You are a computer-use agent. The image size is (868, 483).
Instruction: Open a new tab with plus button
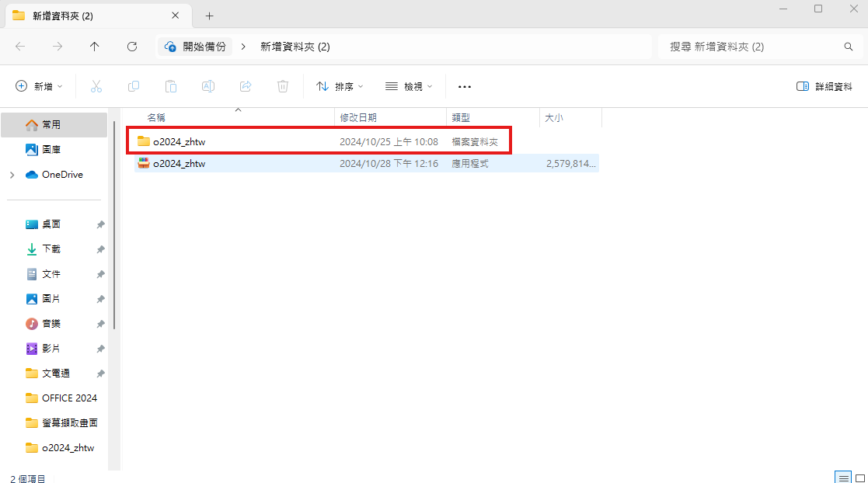209,16
